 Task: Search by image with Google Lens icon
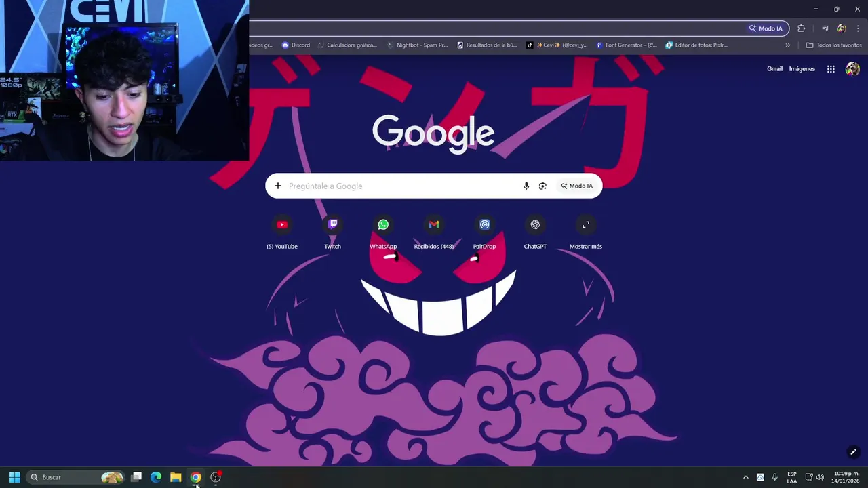542,186
